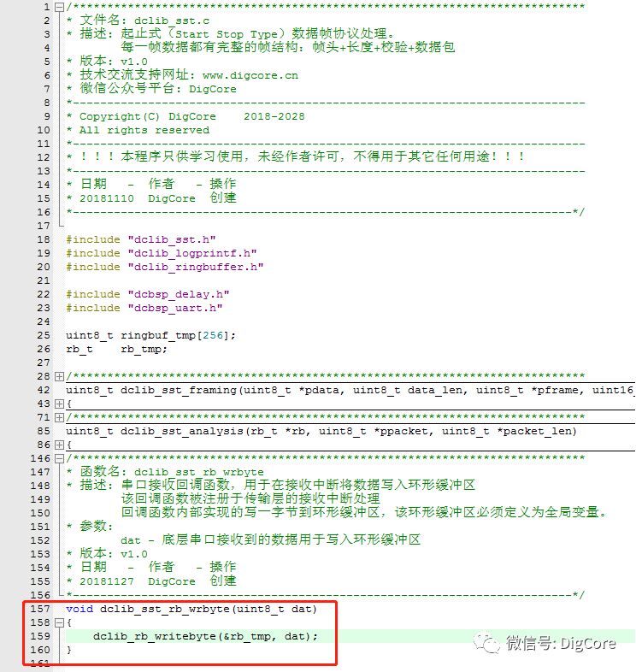The image size is (636, 672).
Task: Click the date 20181110 on line 15
Action: point(107,198)
